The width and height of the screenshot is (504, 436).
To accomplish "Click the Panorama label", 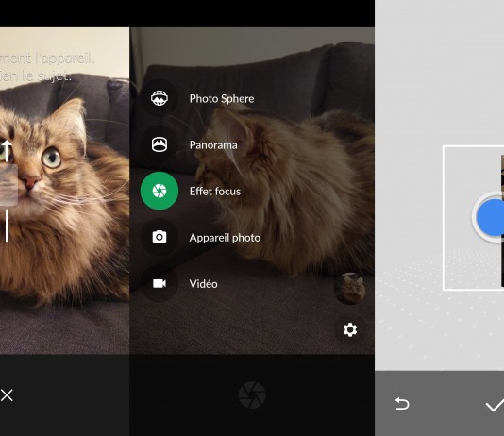I will (213, 145).
